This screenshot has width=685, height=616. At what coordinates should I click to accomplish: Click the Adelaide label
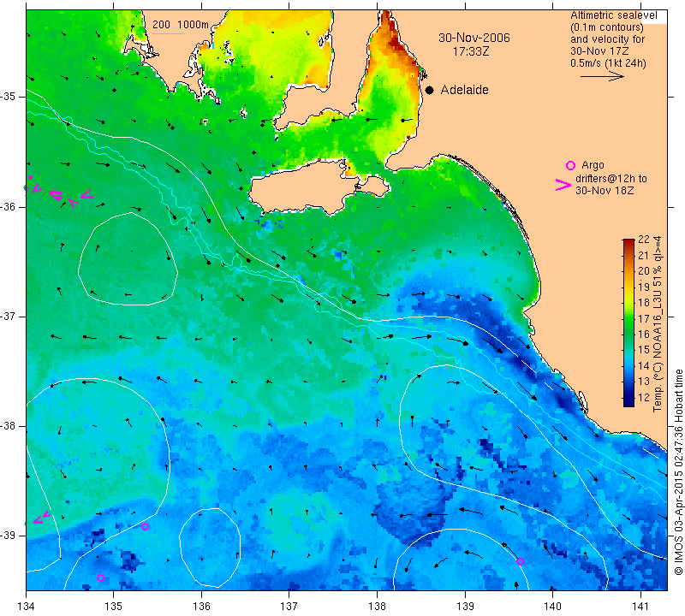click(x=464, y=90)
